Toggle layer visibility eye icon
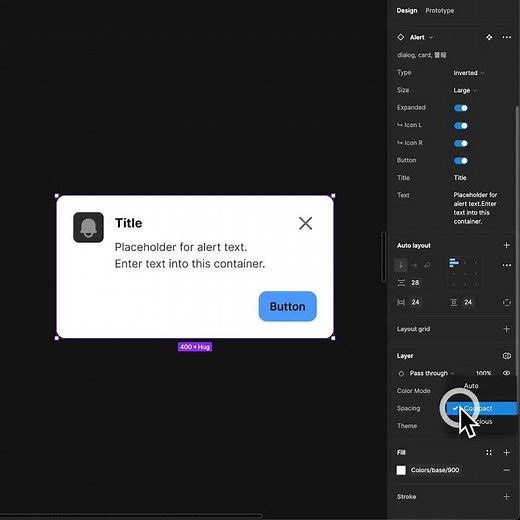 [506, 373]
